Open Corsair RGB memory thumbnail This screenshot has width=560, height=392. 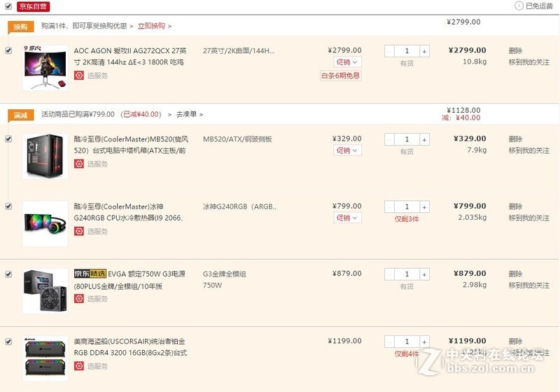coord(45,358)
